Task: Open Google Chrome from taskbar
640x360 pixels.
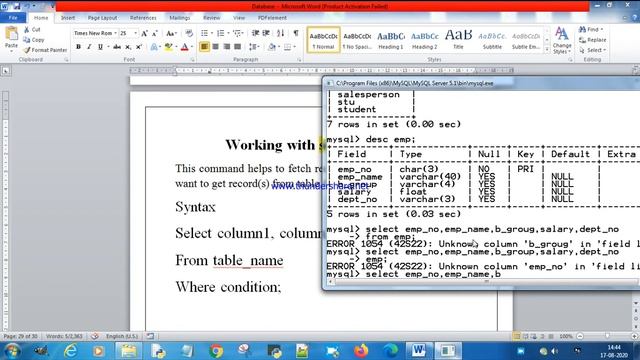Action: point(216,351)
